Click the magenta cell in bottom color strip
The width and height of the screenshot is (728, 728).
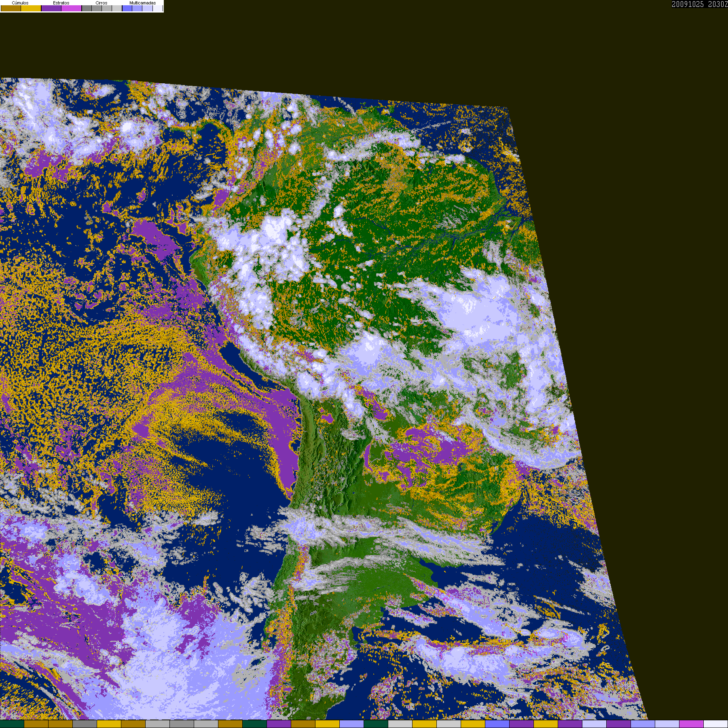(x=691, y=724)
